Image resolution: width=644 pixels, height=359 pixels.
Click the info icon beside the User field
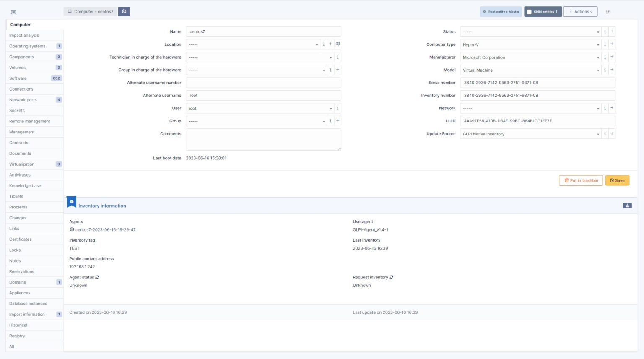[338, 108]
